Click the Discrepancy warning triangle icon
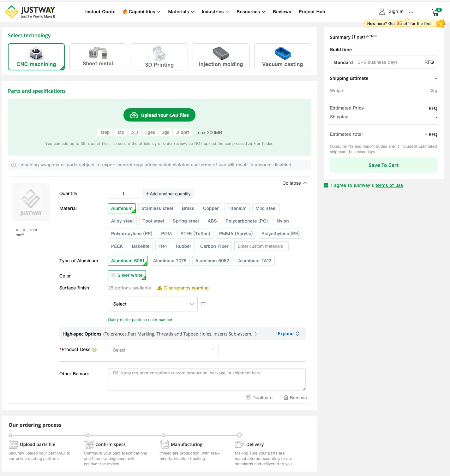Viewport: 450px width, 476px height. [x=160, y=288]
